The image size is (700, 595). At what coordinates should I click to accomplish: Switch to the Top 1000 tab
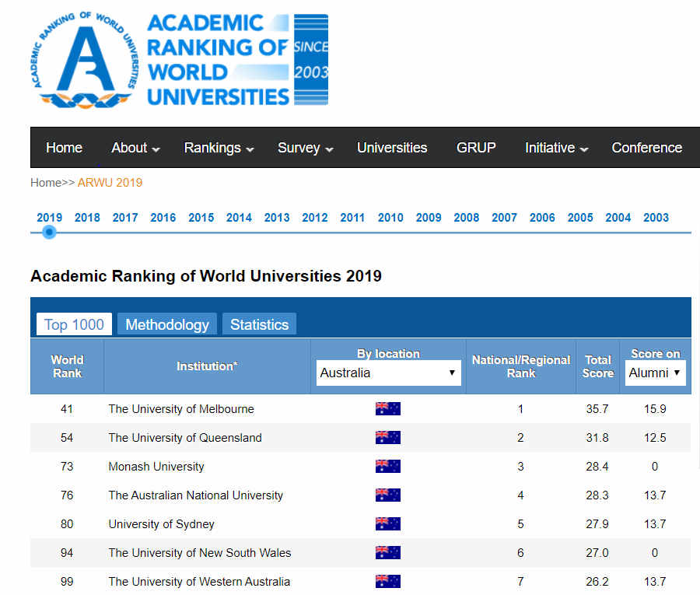[74, 324]
